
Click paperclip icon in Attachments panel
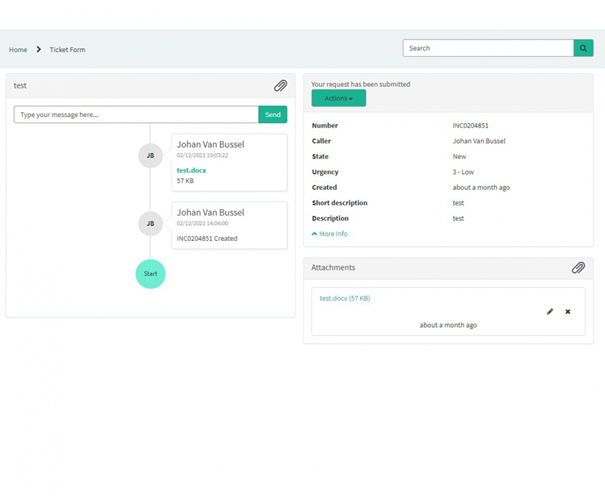(578, 268)
